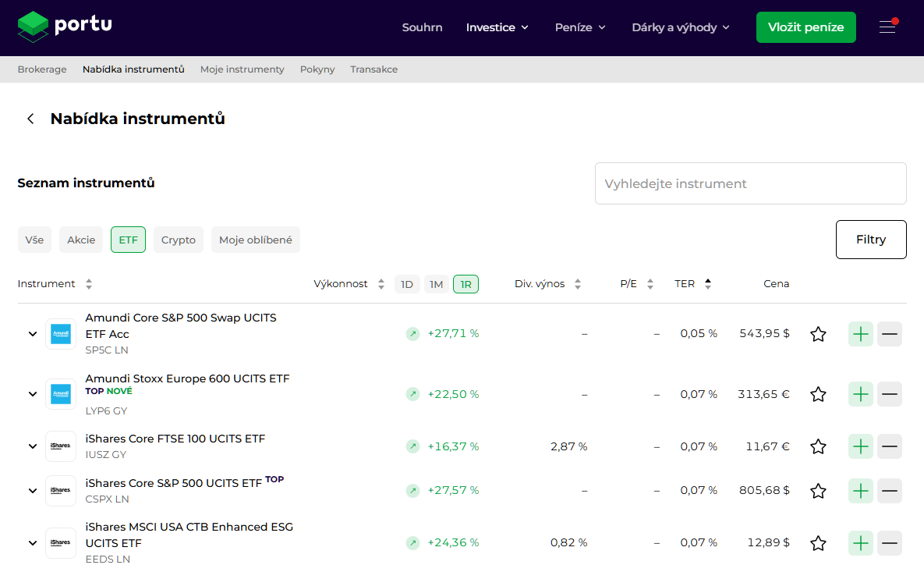Viewport: 924px width, 565px height.
Task: Star the Amundi Stoxx Europe 600 ETF
Action: pyautogui.click(x=818, y=394)
